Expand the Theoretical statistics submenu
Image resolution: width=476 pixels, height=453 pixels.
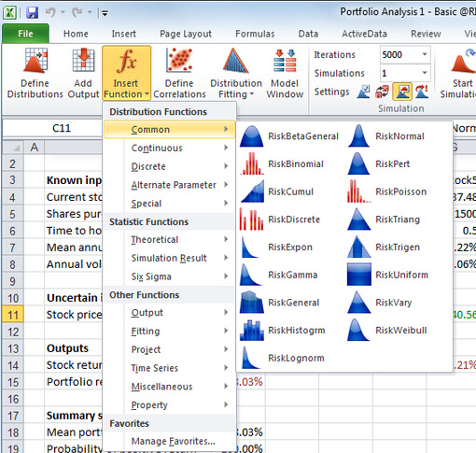(169, 239)
